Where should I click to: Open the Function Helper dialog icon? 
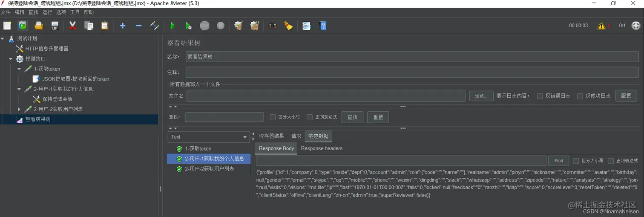[x=307, y=26]
